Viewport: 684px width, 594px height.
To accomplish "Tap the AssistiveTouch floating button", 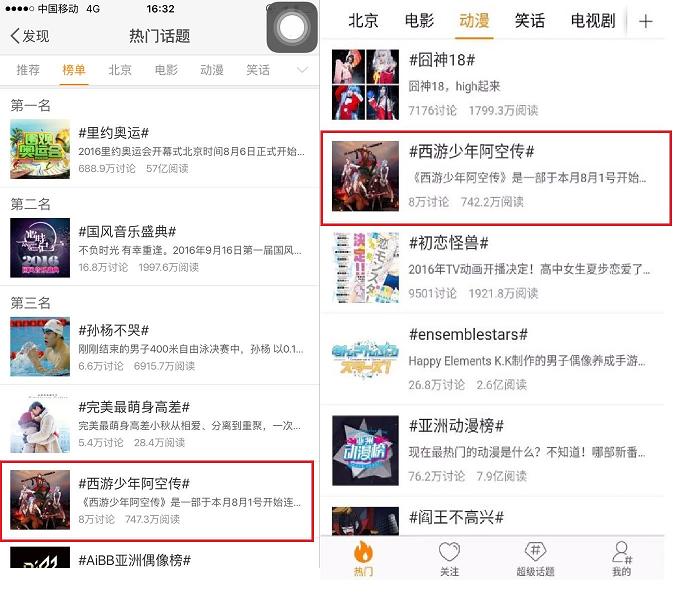I will tap(292, 27).
